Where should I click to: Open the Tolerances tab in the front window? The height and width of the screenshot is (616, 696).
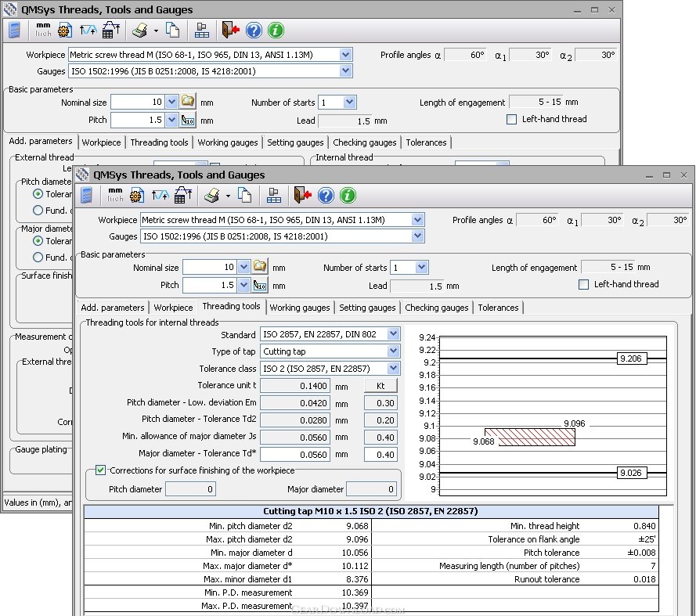498,308
